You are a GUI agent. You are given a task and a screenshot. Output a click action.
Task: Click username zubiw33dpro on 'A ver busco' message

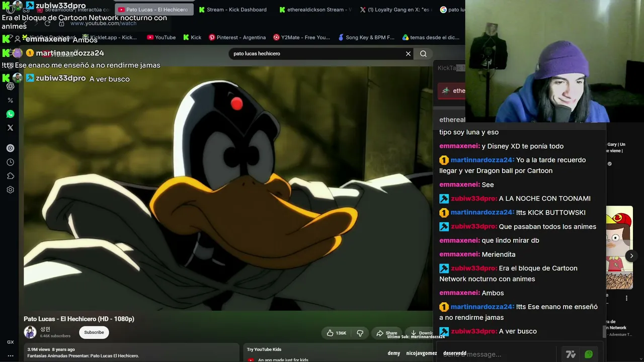pos(473,331)
